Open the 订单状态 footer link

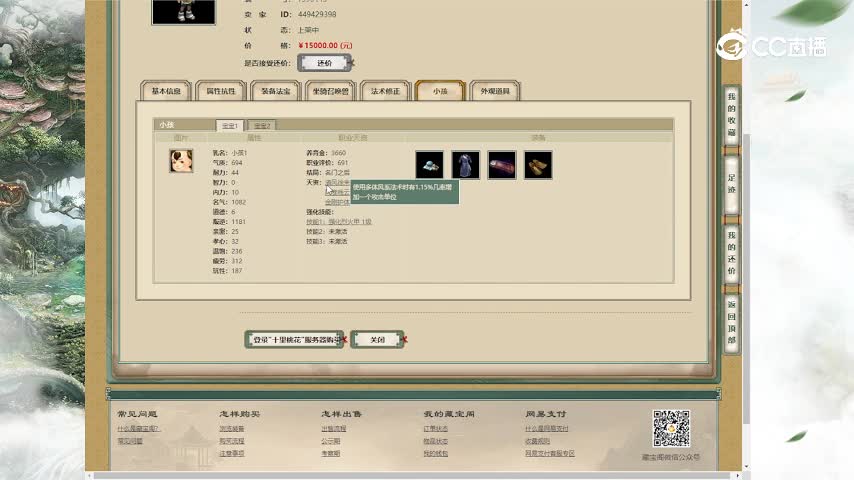[436, 429]
